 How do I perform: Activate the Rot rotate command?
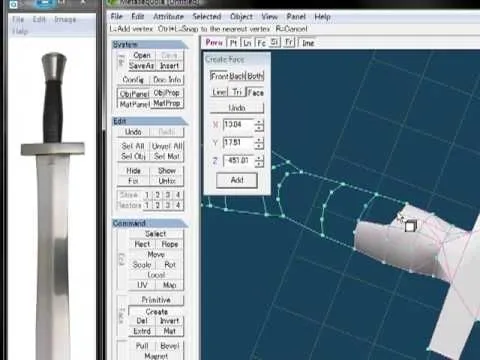pos(170,265)
